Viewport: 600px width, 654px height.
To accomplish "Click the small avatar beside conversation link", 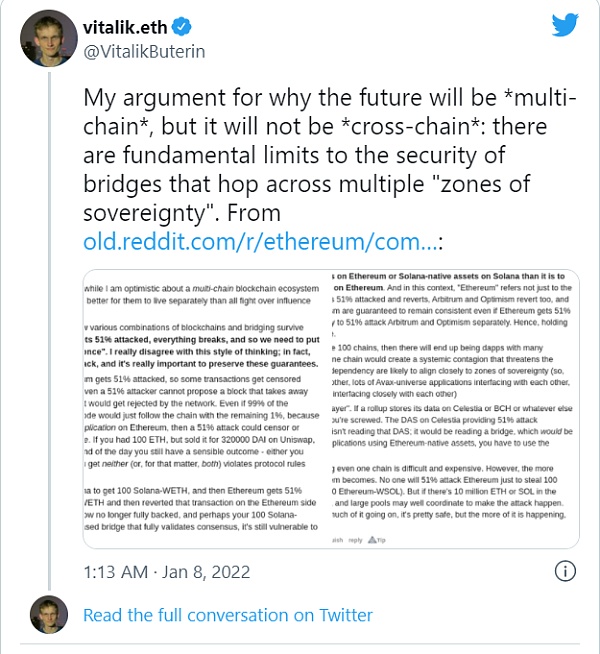I will tap(49, 614).
